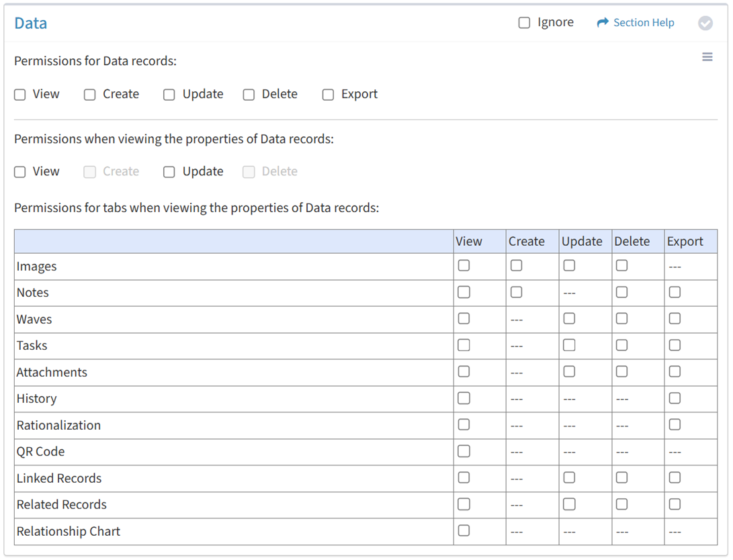Viewport: 733px width, 560px height.
Task: Check Delete permission for Data records
Action: click(249, 95)
